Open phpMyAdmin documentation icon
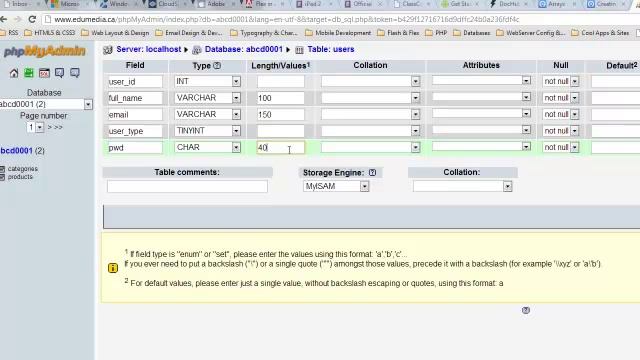This screenshot has width=640, height=360. (60, 73)
